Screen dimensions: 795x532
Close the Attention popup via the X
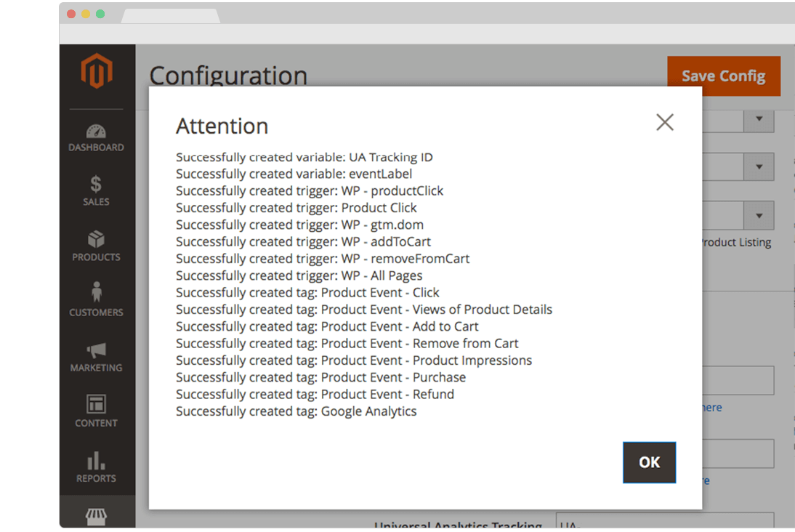pos(664,122)
